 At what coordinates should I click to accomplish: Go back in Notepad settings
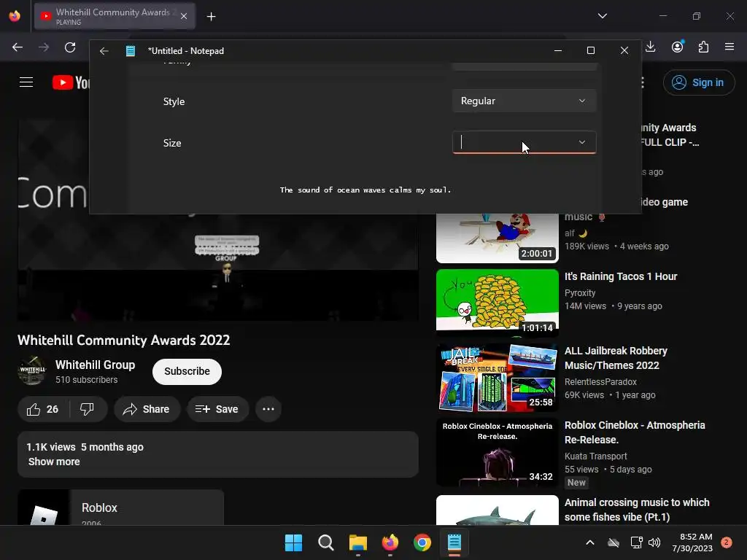click(x=104, y=51)
